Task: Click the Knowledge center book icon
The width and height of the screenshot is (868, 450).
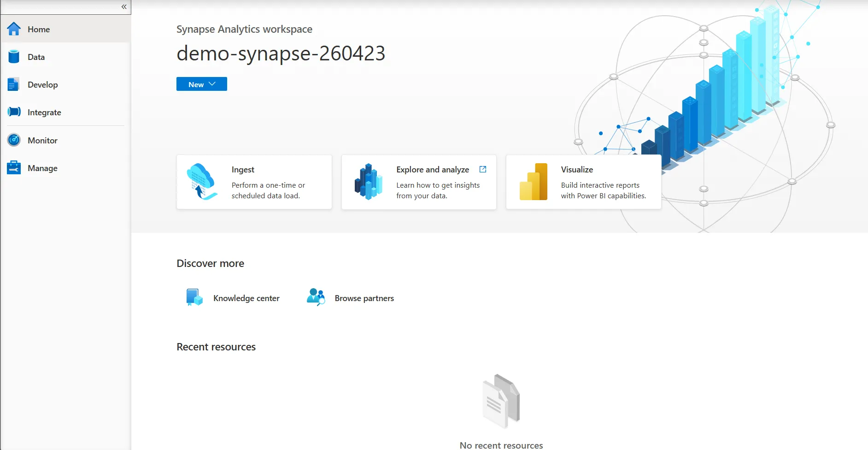Action: [194, 297]
